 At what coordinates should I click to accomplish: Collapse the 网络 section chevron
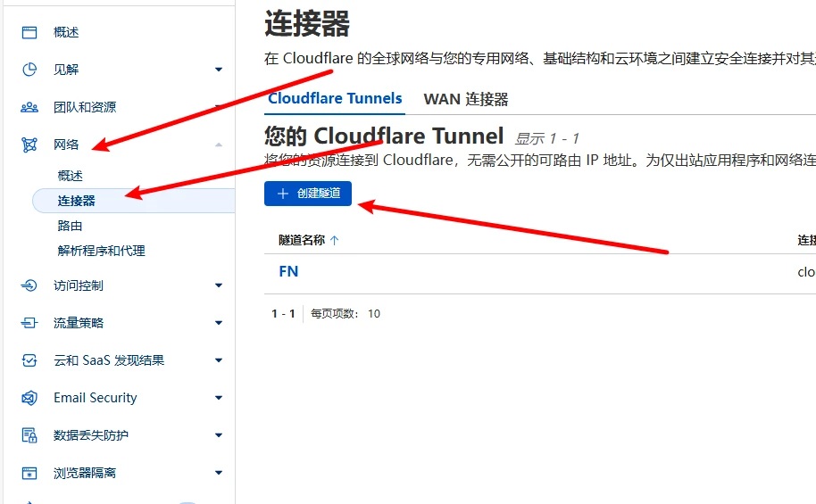(219, 145)
